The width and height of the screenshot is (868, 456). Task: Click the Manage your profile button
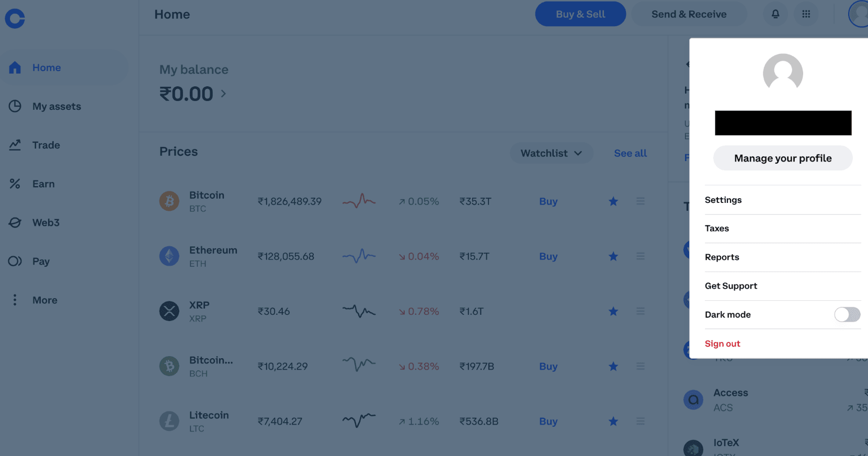(782, 158)
